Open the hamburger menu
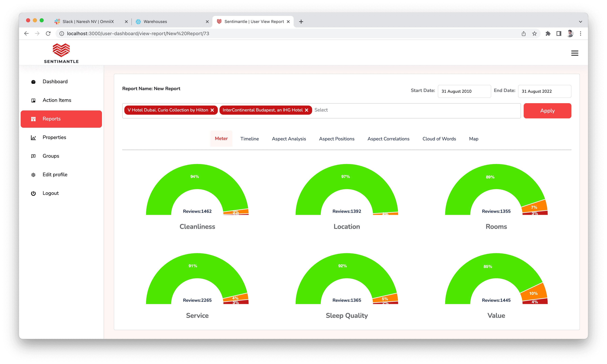 [x=575, y=53]
